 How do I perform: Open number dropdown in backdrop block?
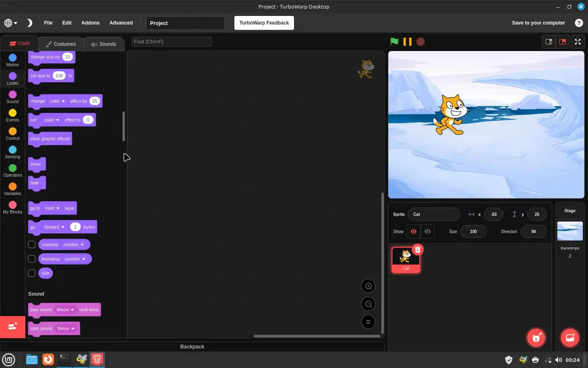(x=75, y=259)
